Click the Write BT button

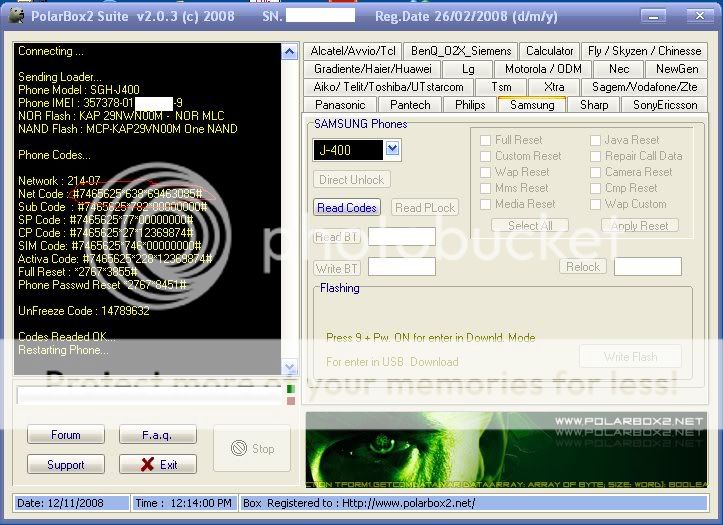[337, 268]
